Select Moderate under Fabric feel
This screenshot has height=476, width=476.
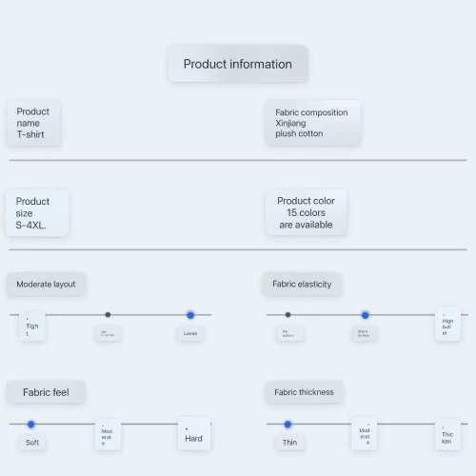coord(108,435)
